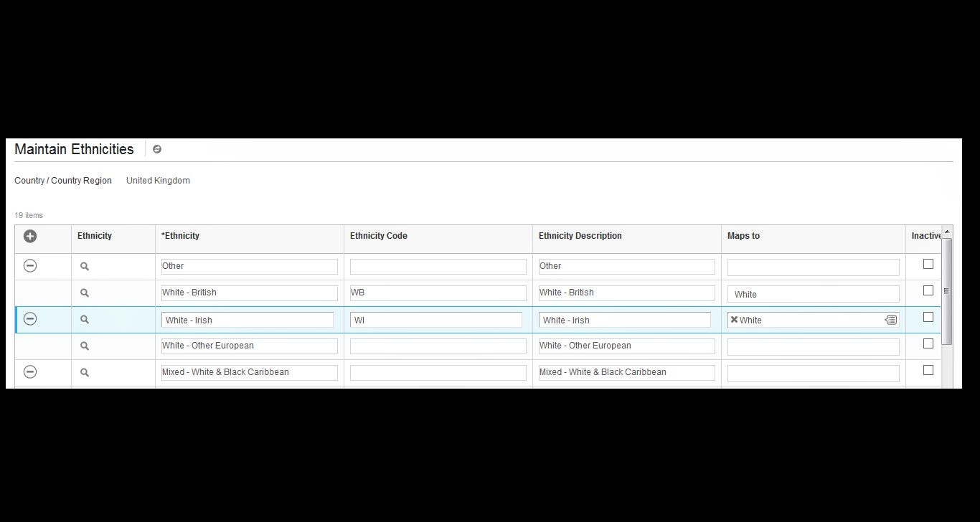Remove the Other ethnicity row

29,265
